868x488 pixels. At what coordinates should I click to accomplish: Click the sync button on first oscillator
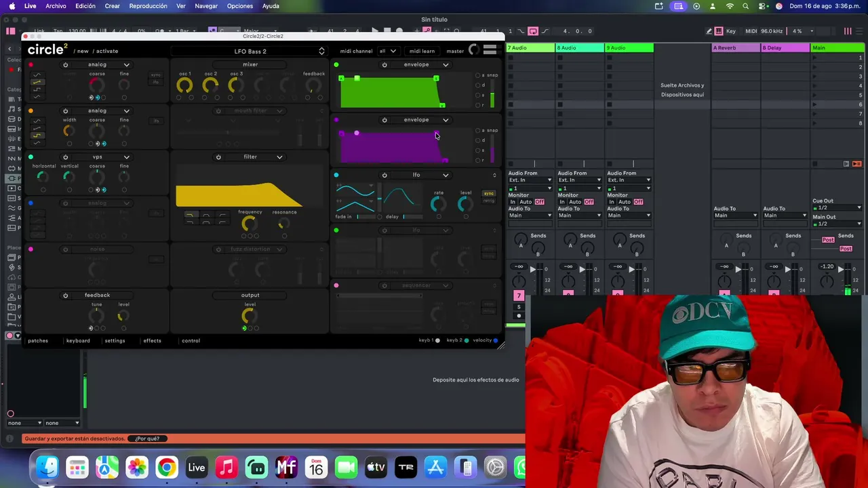click(155, 75)
